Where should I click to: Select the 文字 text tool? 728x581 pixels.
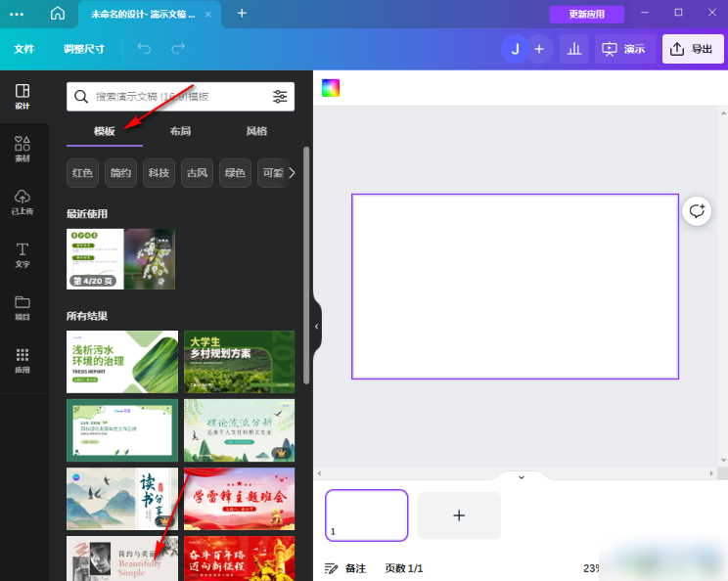point(23,254)
